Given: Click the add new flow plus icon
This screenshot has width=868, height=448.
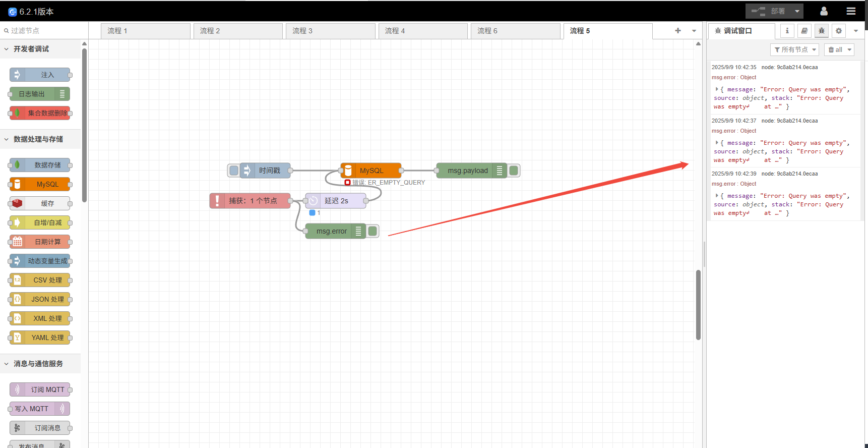Looking at the screenshot, I should click(x=677, y=31).
